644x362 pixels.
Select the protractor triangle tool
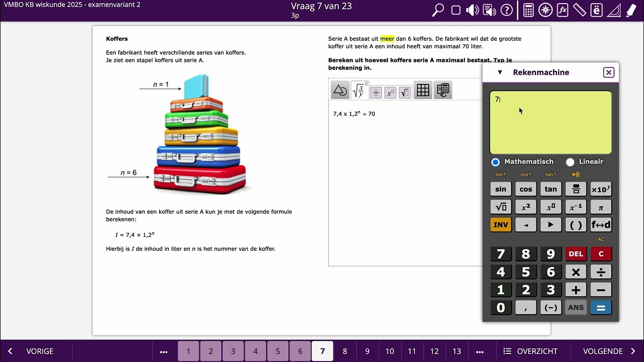point(614,10)
